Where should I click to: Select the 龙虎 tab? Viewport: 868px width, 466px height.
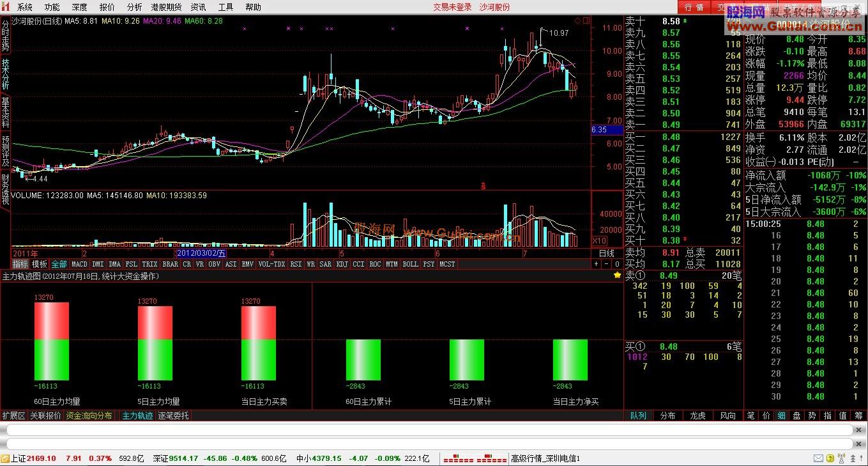(698, 416)
